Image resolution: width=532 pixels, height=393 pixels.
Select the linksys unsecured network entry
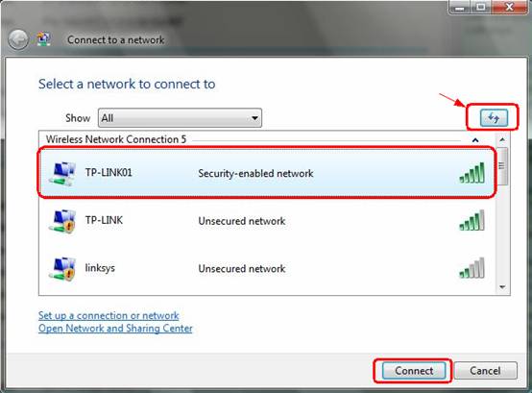click(267, 268)
